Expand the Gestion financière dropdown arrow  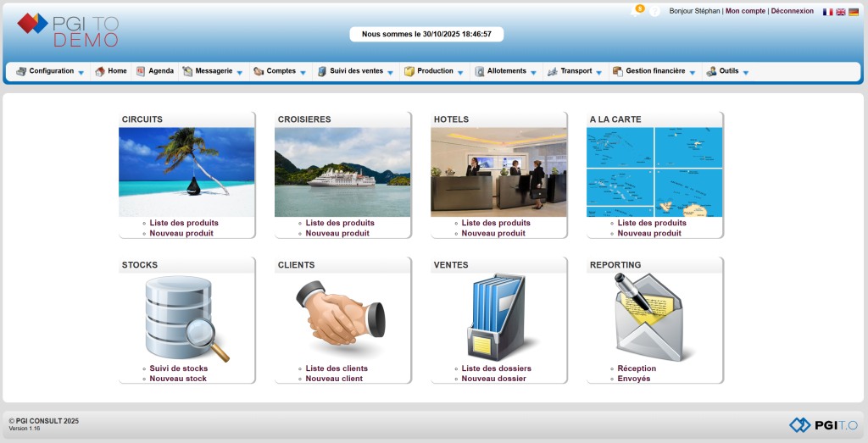click(x=692, y=73)
